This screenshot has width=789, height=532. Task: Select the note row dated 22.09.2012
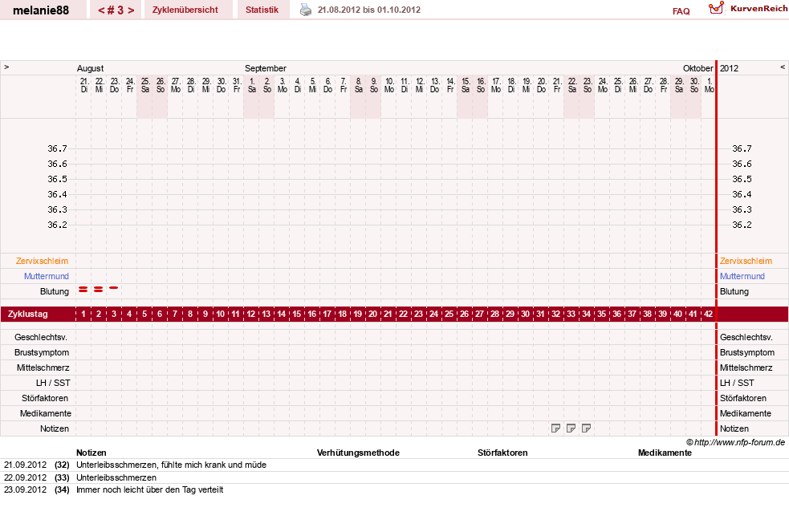395,477
